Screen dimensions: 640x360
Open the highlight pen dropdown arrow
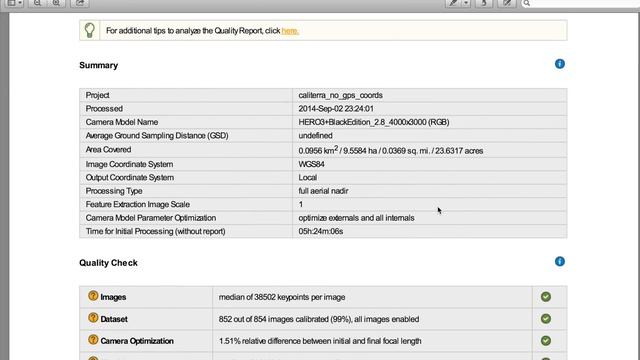466,3
